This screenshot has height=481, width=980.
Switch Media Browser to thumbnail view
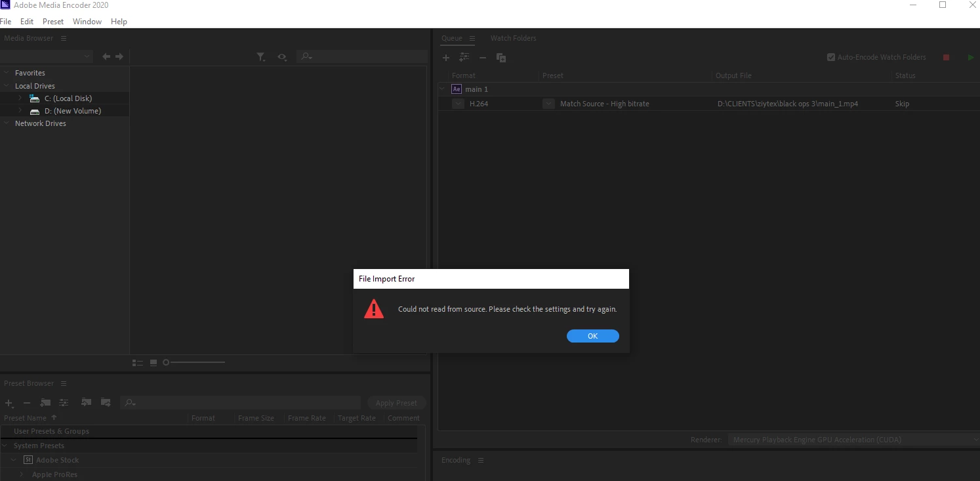click(153, 362)
